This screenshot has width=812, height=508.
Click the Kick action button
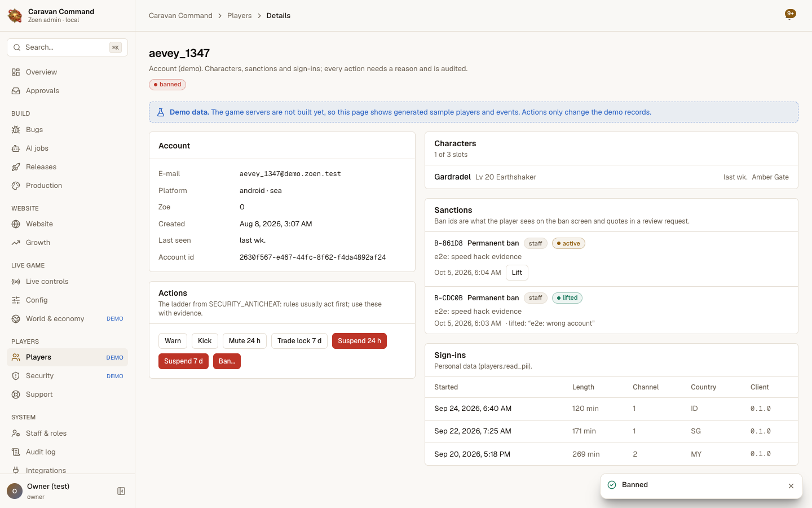coord(205,341)
